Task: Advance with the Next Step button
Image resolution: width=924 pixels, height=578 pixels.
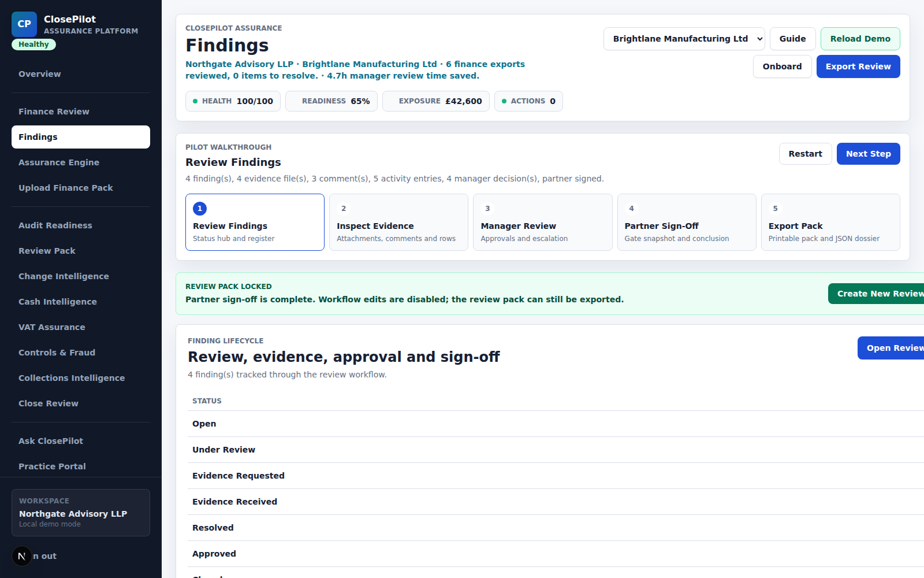Action: click(x=868, y=154)
